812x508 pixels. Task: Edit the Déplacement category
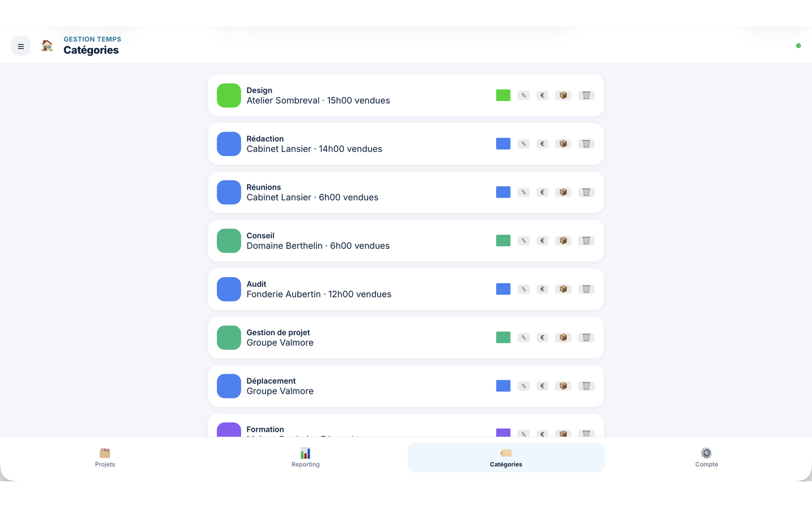point(524,387)
